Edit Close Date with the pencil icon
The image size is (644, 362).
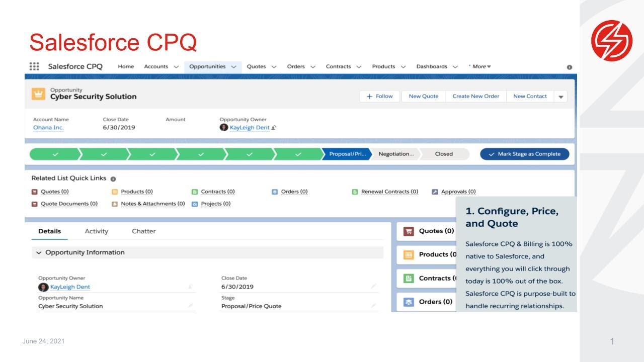point(374,286)
